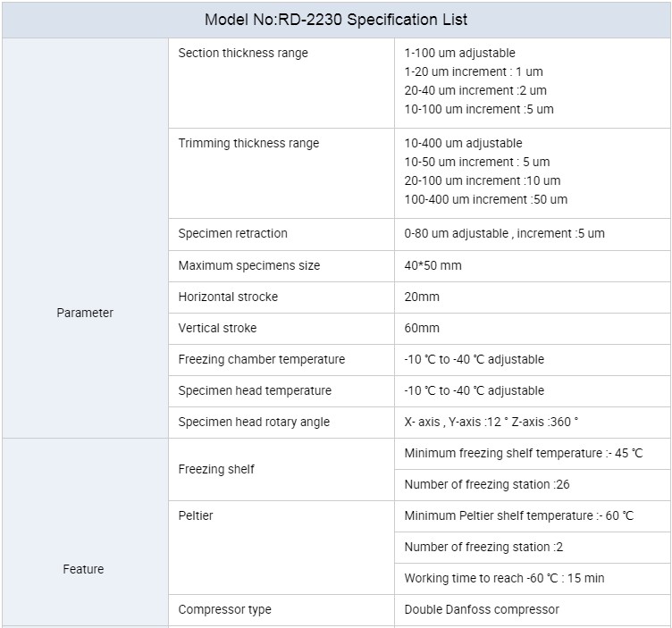Viewport: 672px width, 628px height.
Task: Click Double Danfoss compressor value
Action: [482, 609]
